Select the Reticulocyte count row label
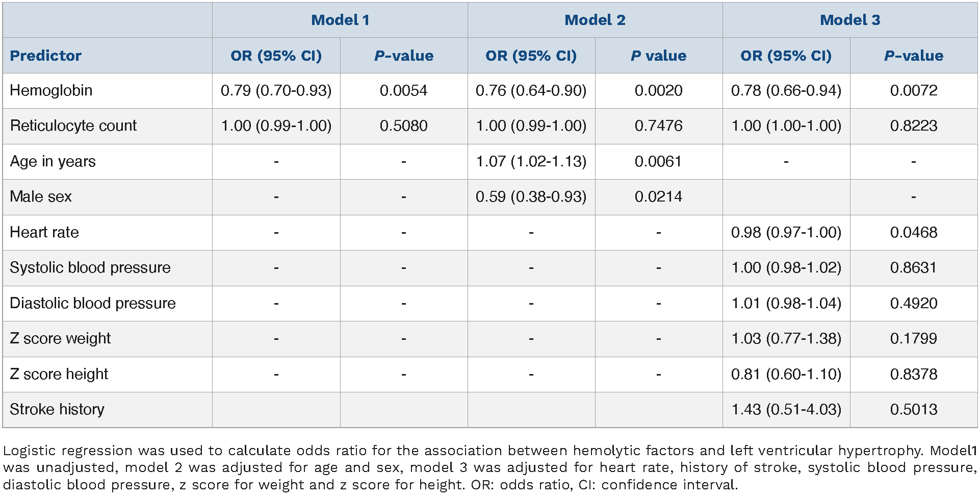980x497 pixels. coord(73,126)
